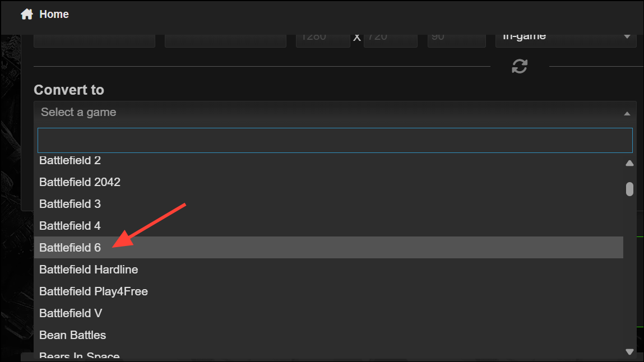Screen dimensions: 644x362
Task: Select Battlefield 4 option
Action: tap(328, 226)
